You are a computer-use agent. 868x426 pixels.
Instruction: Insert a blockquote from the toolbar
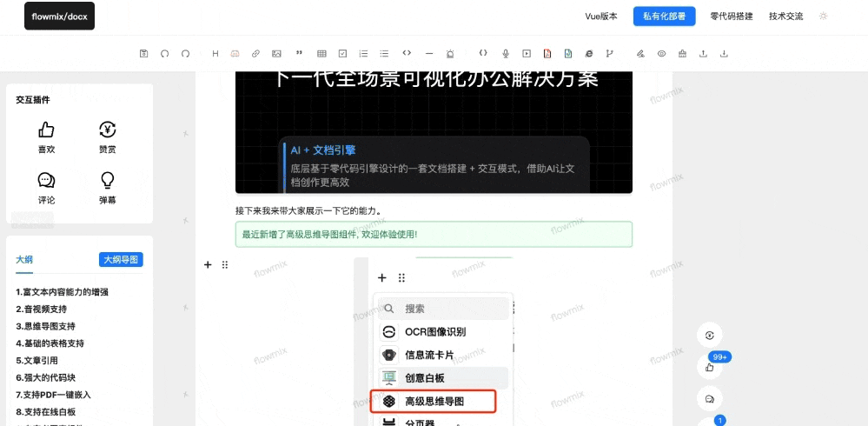[300, 54]
